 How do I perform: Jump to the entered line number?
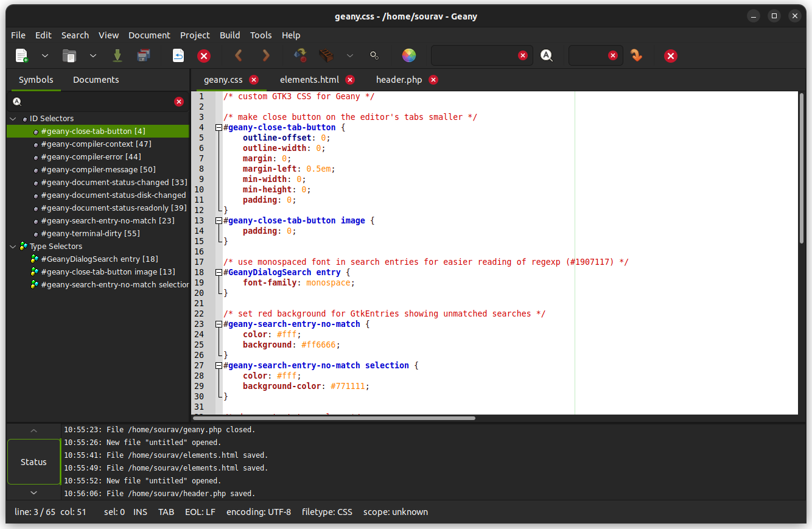(637, 55)
